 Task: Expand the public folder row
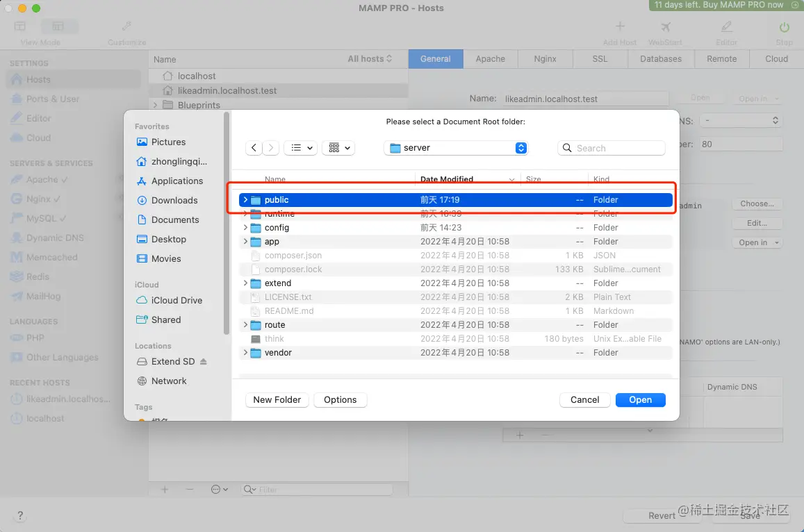pyautogui.click(x=245, y=200)
